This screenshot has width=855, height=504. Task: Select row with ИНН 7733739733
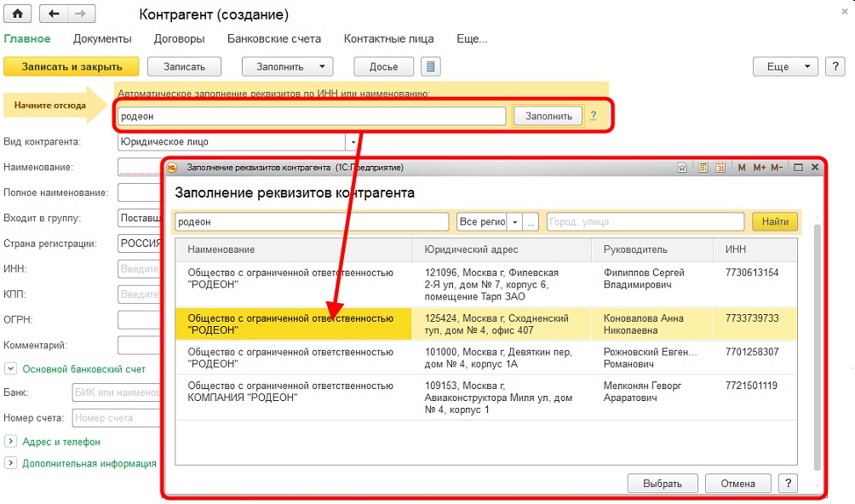click(486, 324)
